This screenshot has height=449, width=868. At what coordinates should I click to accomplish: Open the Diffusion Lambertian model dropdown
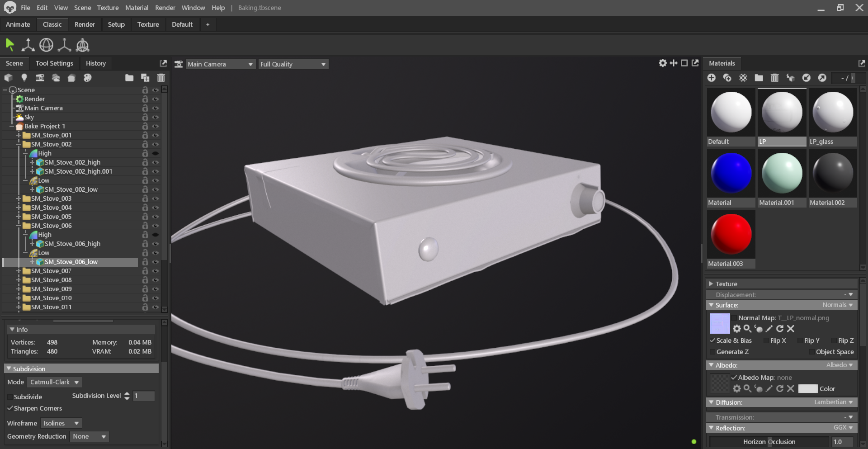[833, 402]
